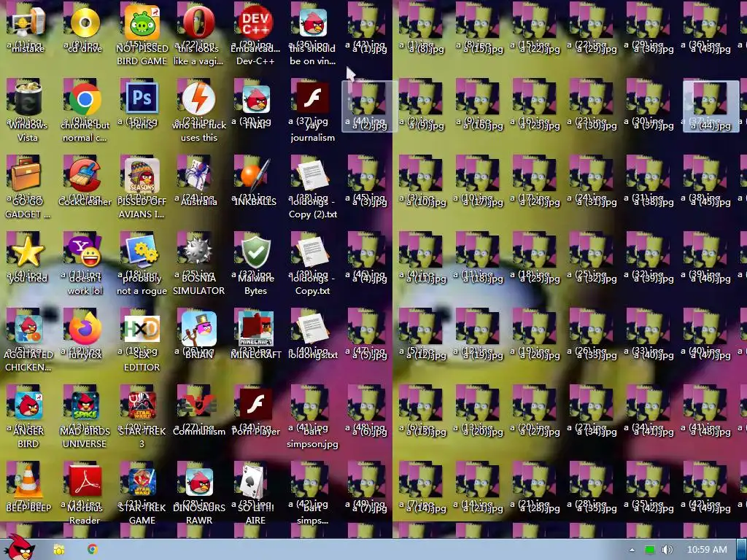747x560 pixels.
Task: Launch the green pig NOT PISSED BIRD GAME
Action: [142, 23]
